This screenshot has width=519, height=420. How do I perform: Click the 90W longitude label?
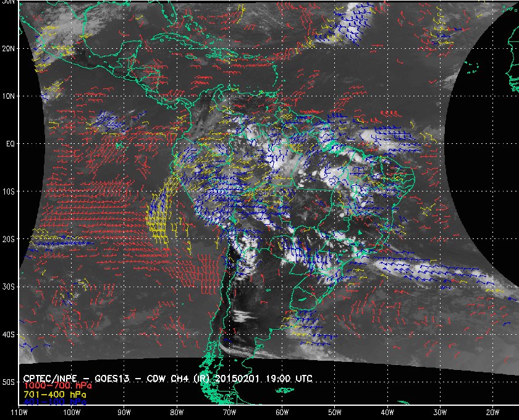124,413
